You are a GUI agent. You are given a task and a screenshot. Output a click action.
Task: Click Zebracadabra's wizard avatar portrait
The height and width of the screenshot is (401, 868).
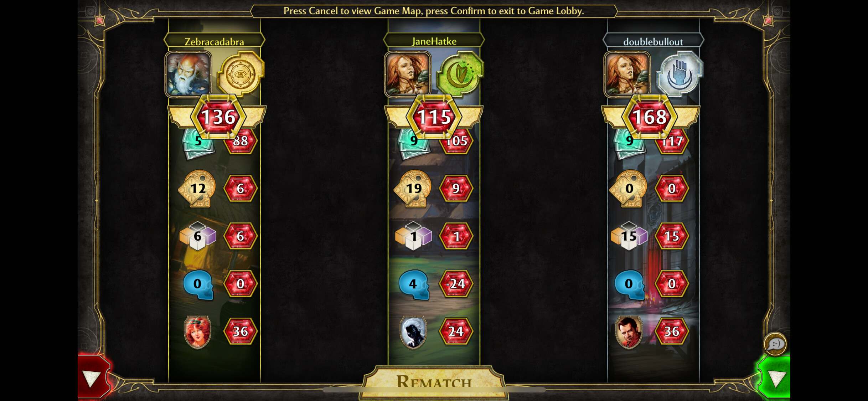point(188,74)
